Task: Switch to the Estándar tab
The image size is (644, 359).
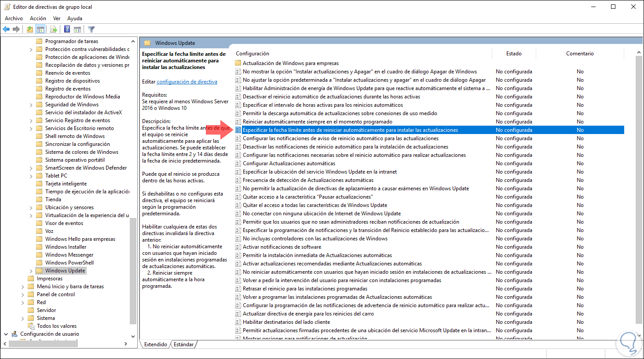Action: 183,344
